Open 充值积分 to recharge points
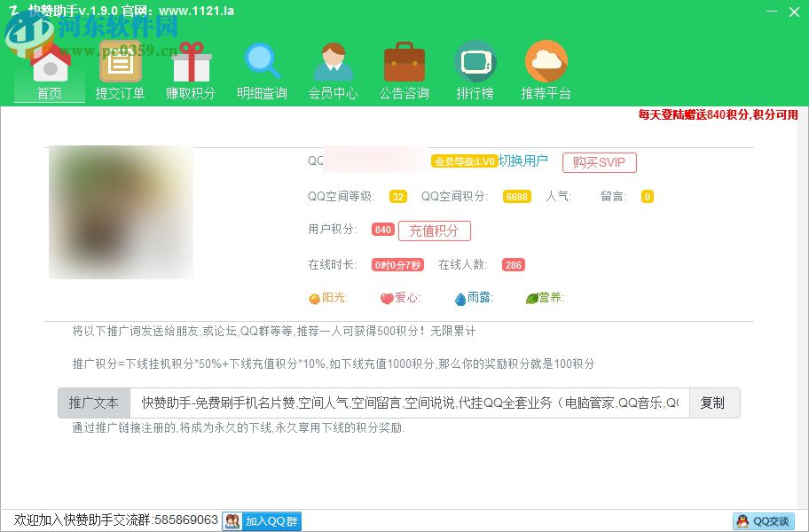Screen dimensions: 809x532 (434, 231)
